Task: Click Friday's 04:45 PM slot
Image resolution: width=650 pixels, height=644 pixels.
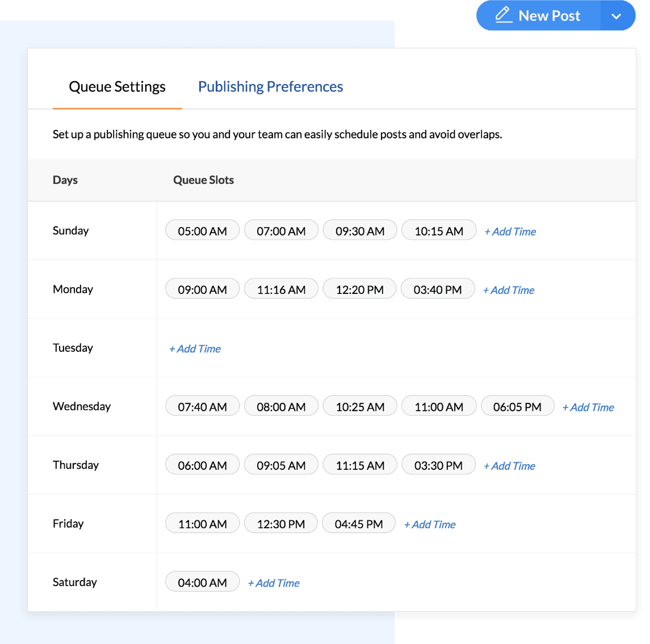Action: (359, 524)
